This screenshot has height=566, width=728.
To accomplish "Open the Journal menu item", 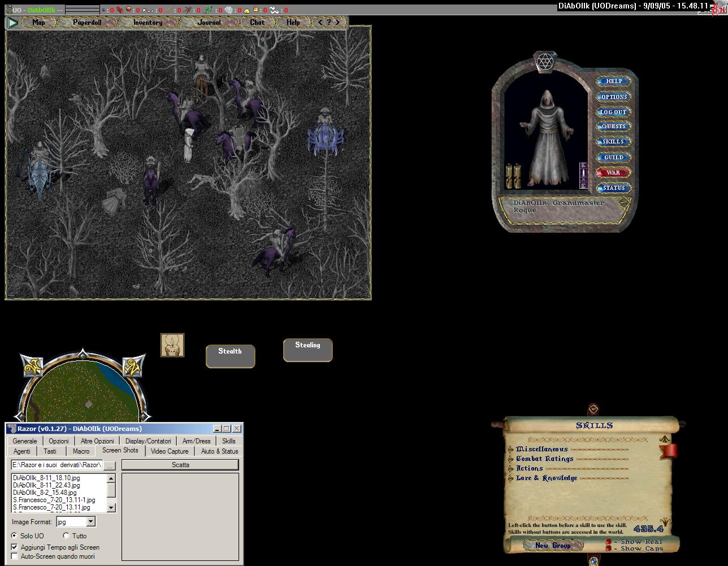I will [x=210, y=23].
